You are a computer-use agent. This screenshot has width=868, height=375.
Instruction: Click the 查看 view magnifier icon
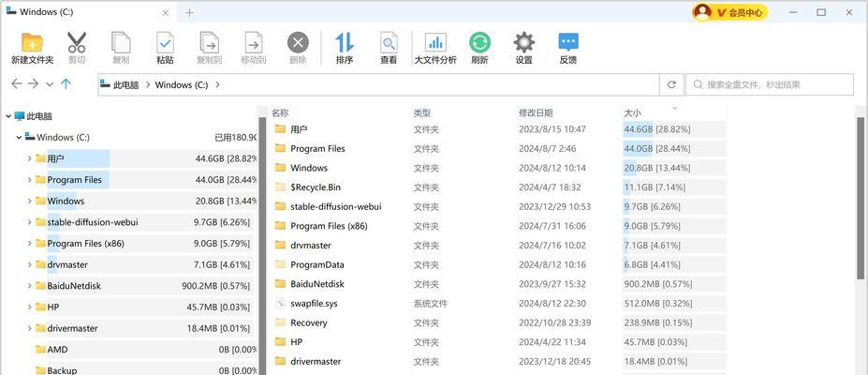click(x=389, y=42)
